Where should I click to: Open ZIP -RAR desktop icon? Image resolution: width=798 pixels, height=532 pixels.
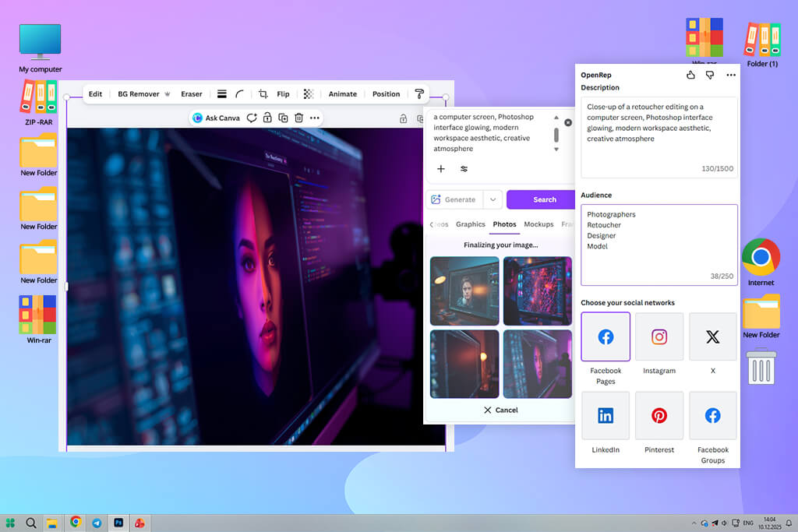(x=39, y=103)
